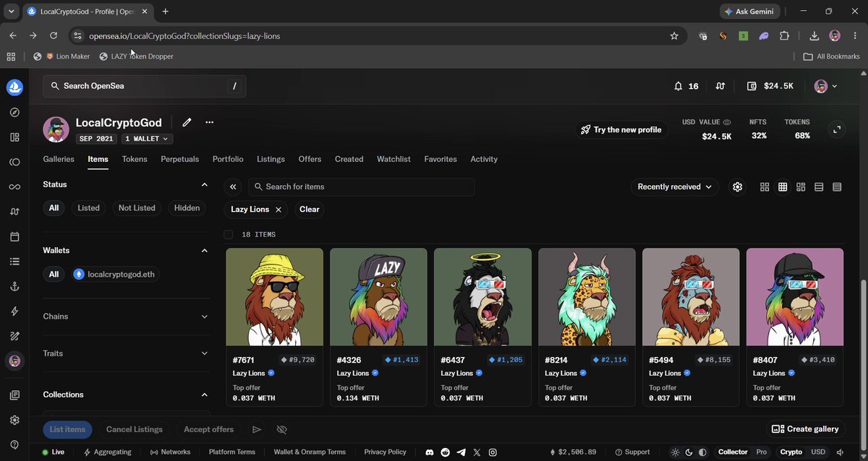Screen dimensions: 868x461
Task: Open the wallet showing $24.5K
Action: coord(770,86)
